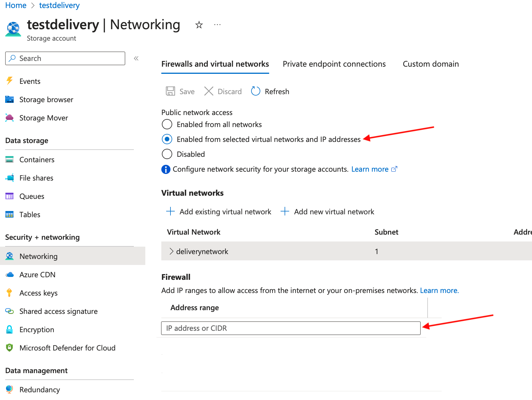Click the Encryption lock icon
Viewport: 532px width, 400px height.
tap(9, 329)
